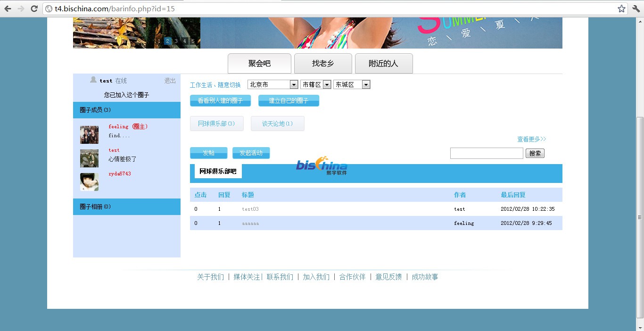Focus the forum search input box

(487, 153)
